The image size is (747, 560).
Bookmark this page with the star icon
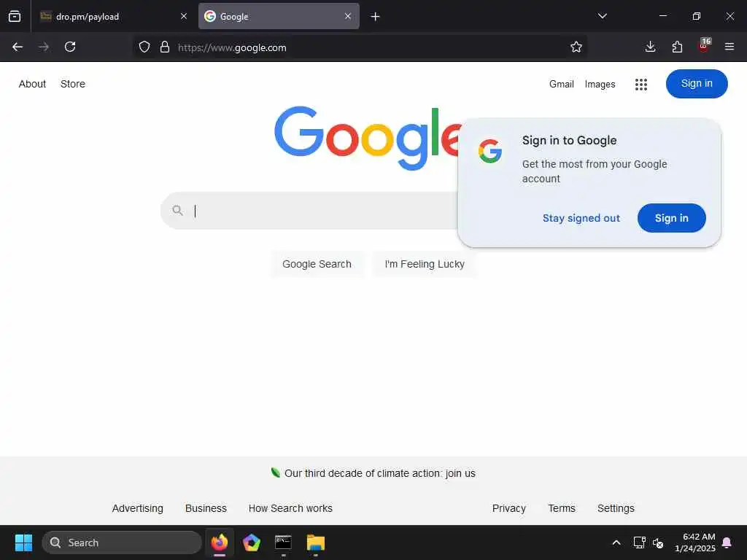pyautogui.click(x=576, y=47)
